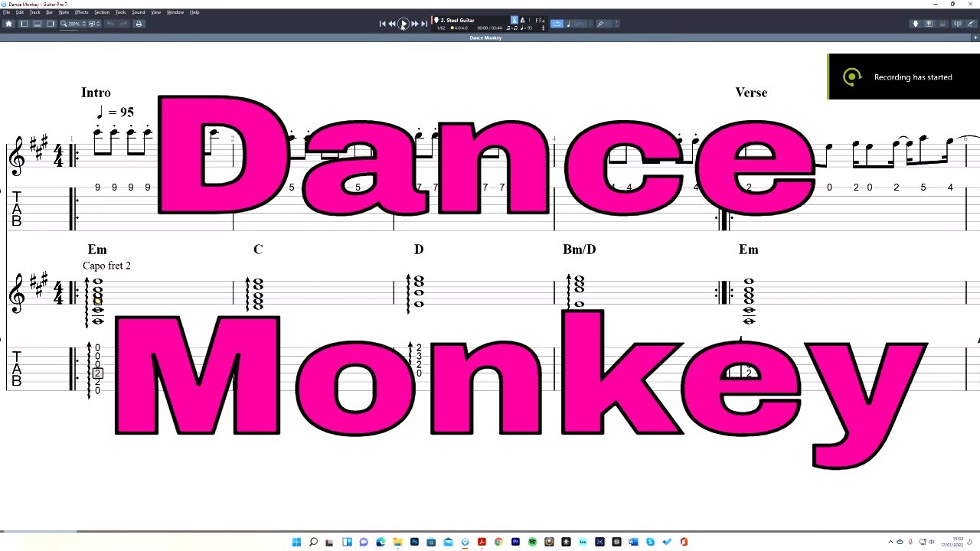Image resolution: width=980 pixels, height=551 pixels.
Task: Click the Undo arrow
Action: tap(110, 24)
